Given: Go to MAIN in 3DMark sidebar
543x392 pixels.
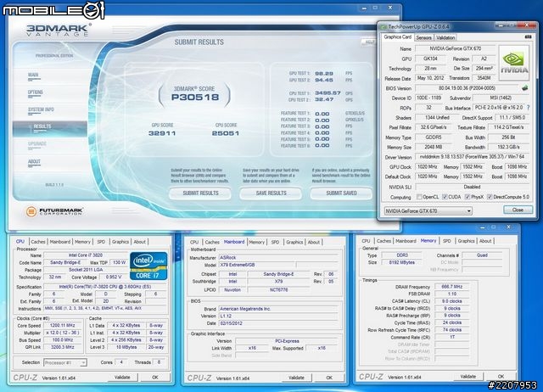Looking at the screenshot, I should (33, 76).
